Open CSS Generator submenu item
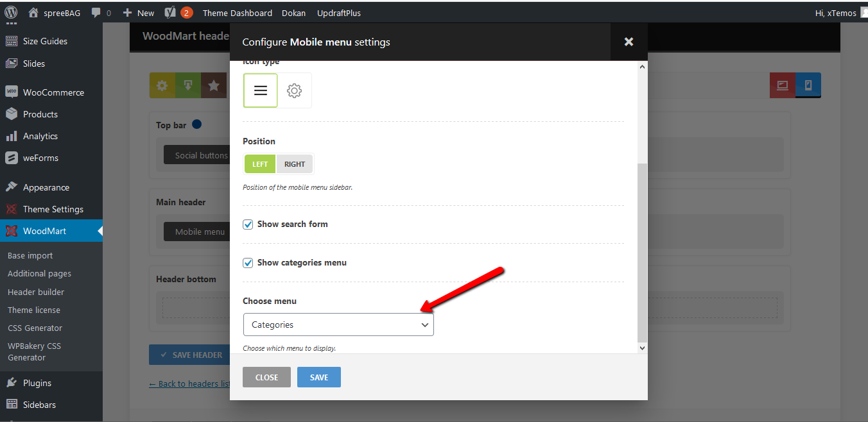The width and height of the screenshot is (868, 422). point(35,328)
